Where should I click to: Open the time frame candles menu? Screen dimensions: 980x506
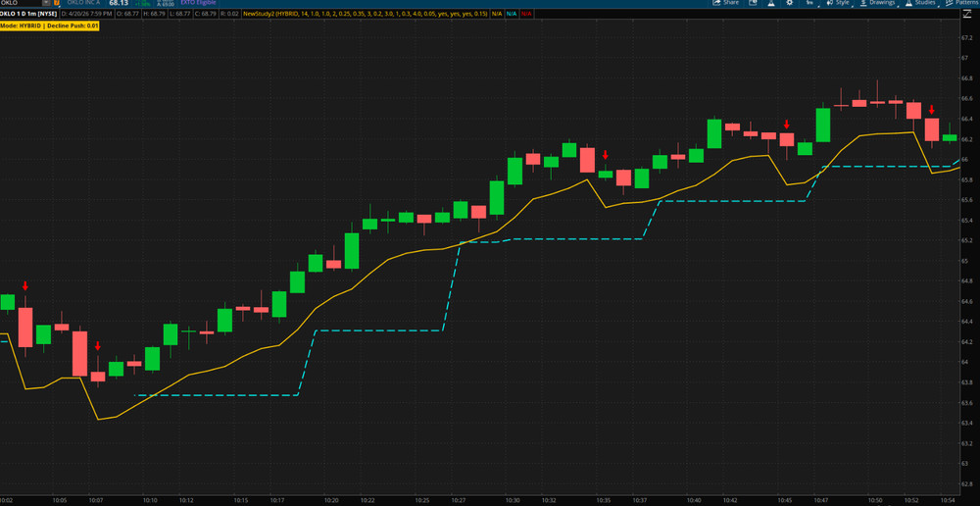810,3
